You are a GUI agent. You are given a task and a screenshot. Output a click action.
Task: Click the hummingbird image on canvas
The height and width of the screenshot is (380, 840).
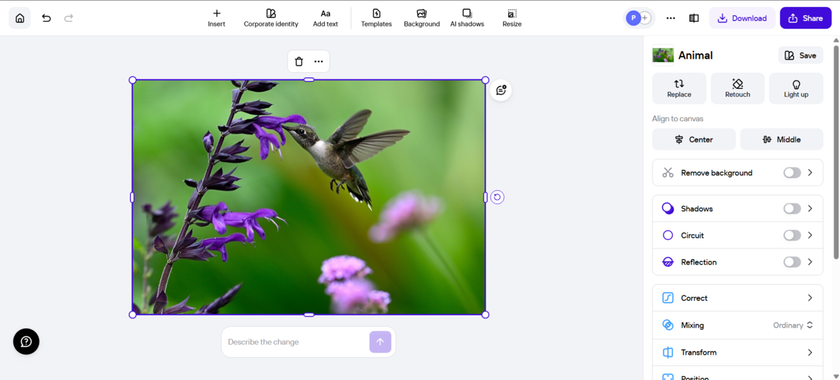309,197
